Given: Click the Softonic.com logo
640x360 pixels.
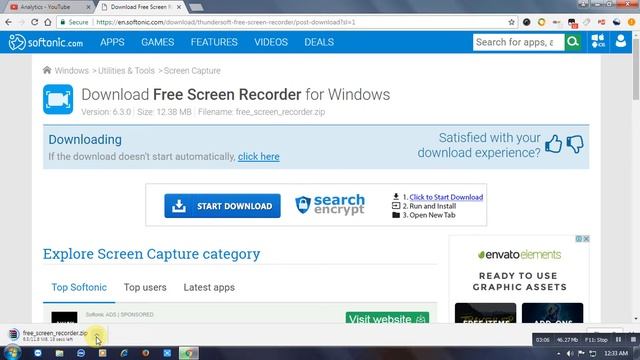Looking at the screenshot, I should (46, 42).
